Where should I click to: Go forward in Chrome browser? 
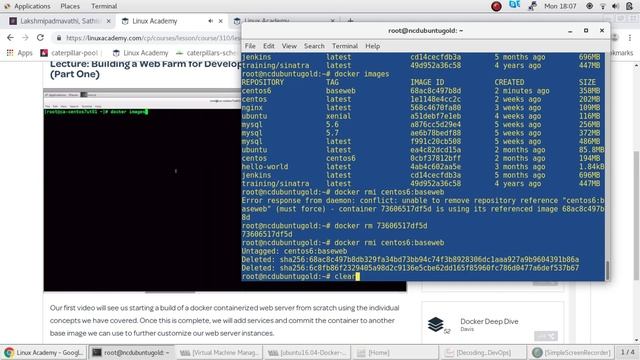coord(25,38)
